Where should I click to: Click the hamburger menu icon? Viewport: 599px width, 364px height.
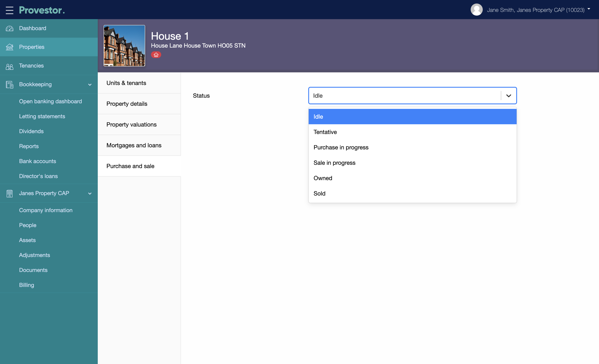10,10
